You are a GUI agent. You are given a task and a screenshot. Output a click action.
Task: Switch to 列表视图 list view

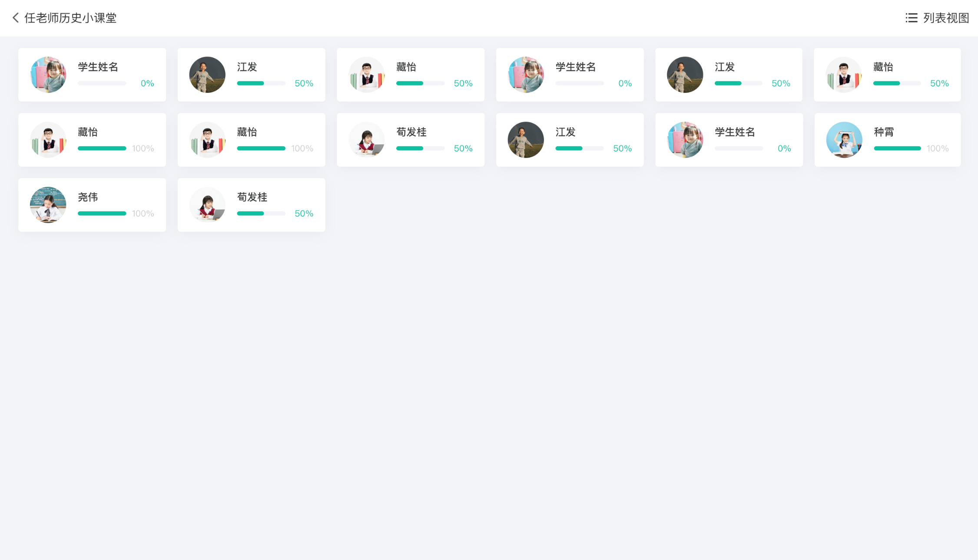click(x=945, y=18)
